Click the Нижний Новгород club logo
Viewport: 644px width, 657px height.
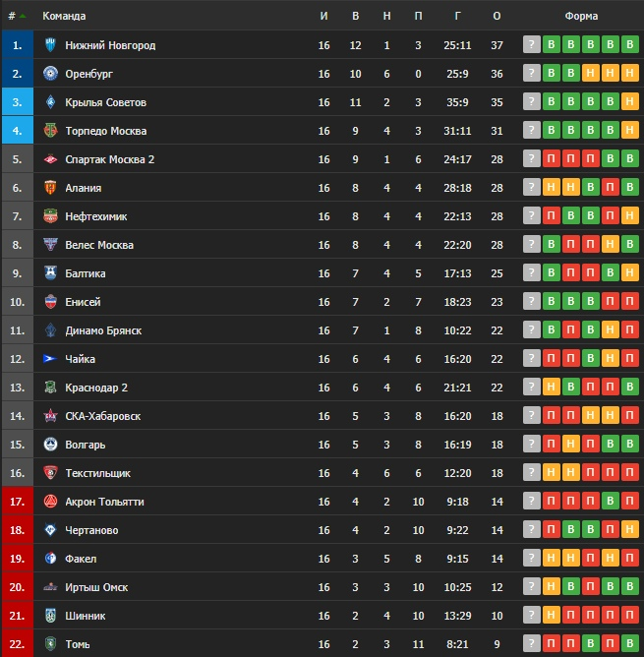click(x=51, y=45)
